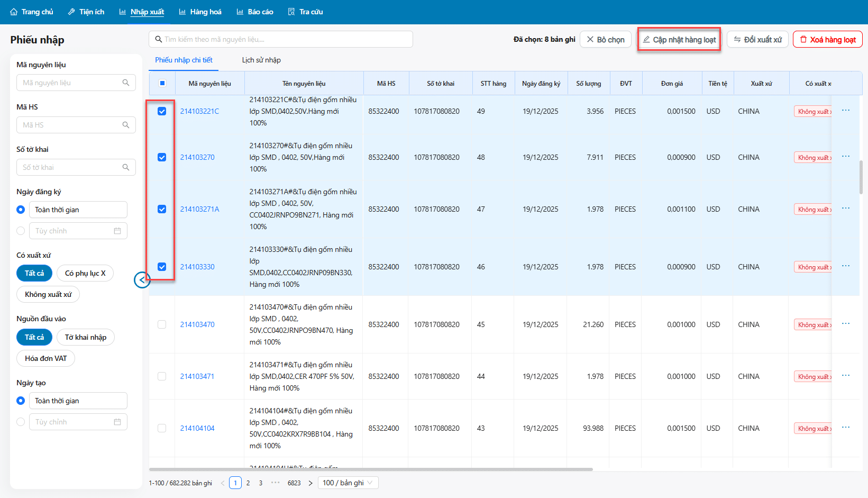
Task: Go to next page using the right arrow
Action: click(x=310, y=483)
